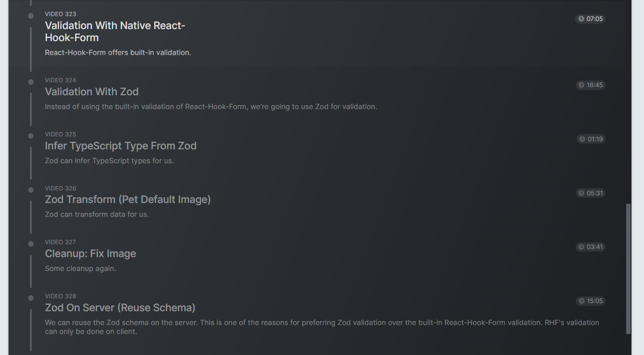The height and width of the screenshot is (355, 644).
Task: Click the clock icon beside 01:19 duration
Action: [582, 139]
